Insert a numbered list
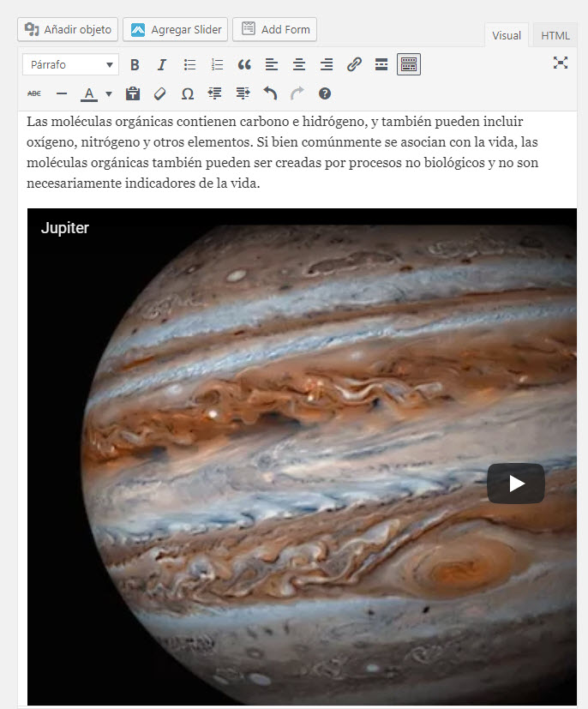 point(218,64)
